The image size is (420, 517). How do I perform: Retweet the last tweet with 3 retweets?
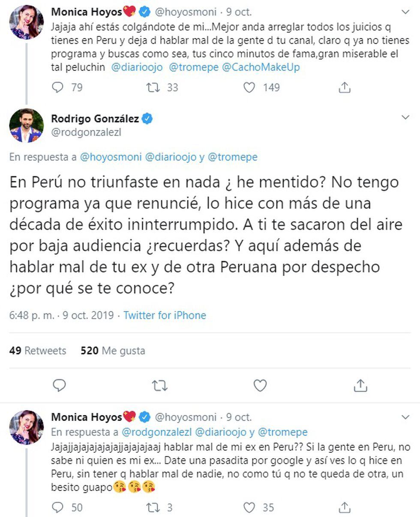click(153, 508)
